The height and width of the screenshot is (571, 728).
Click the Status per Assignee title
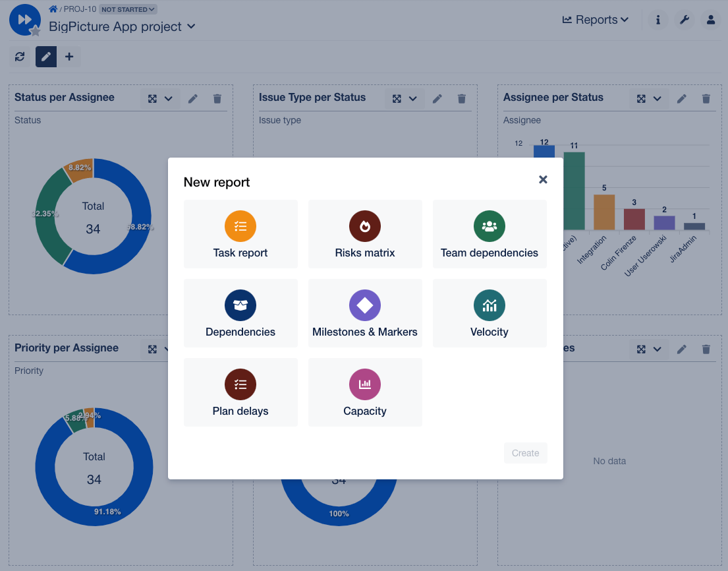[64, 97]
